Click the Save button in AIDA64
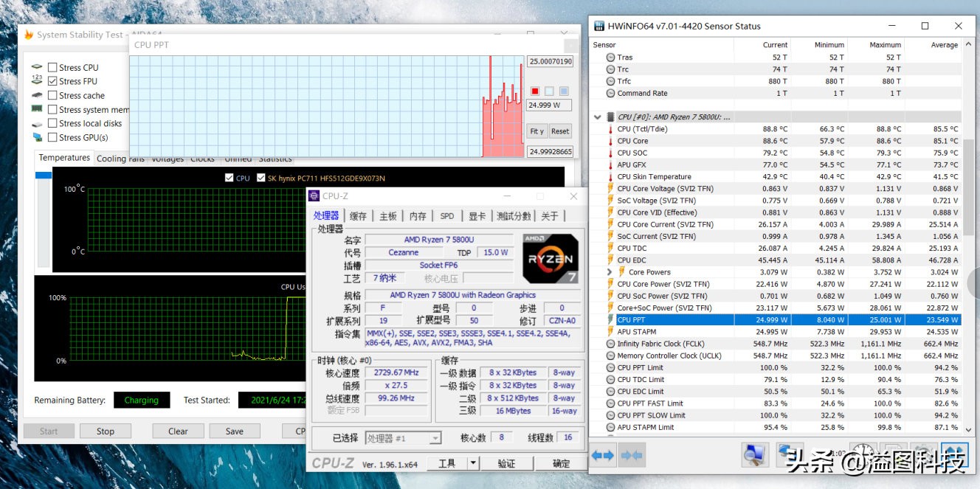This screenshot has width=980, height=489. coord(235,431)
